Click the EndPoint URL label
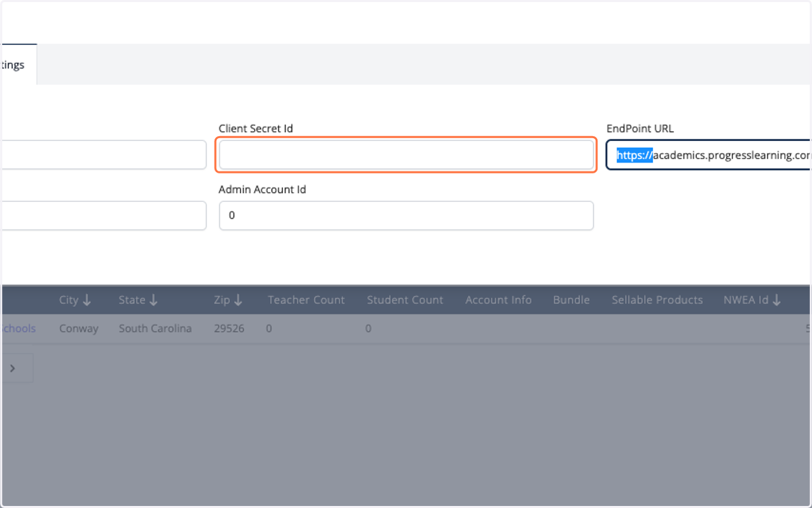 [640, 128]
